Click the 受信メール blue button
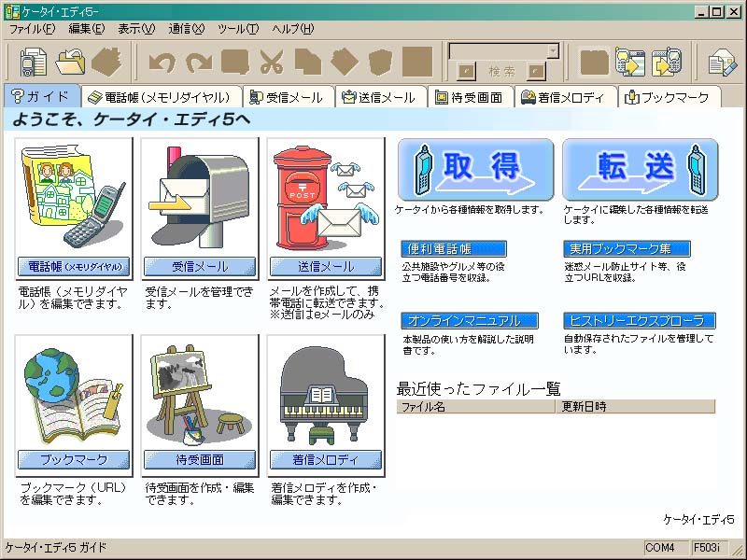 click(x=200, y=267)
